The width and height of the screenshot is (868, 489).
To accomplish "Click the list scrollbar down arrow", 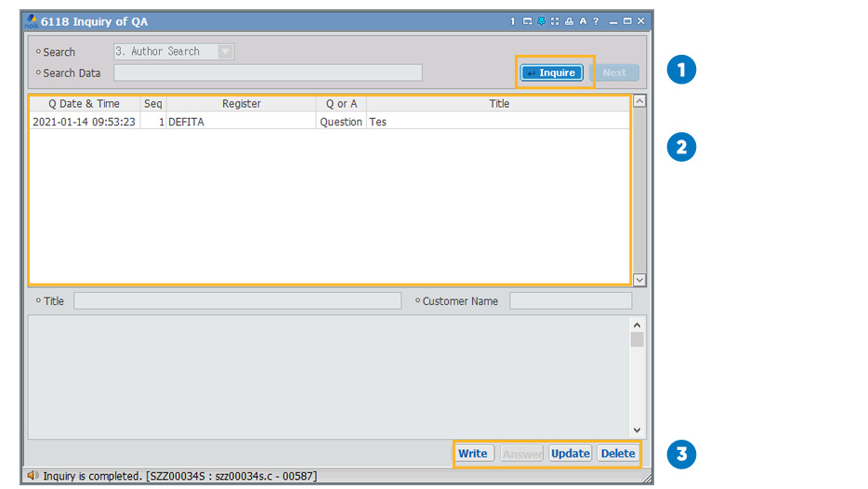I will [x=638, y=279].
